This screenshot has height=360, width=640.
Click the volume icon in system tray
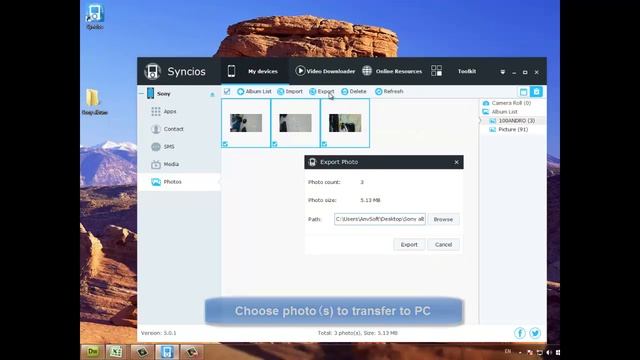point(549,352)
